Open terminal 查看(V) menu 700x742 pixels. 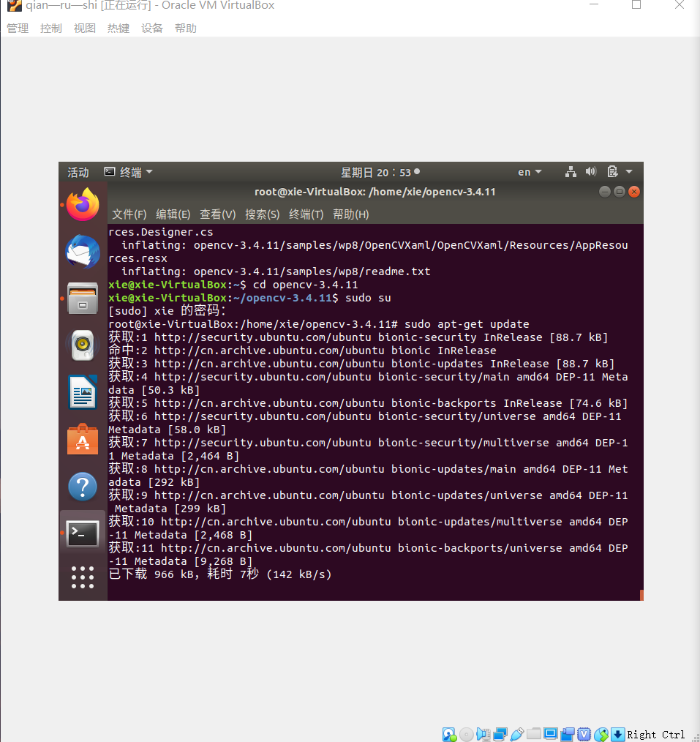[x=217, y=214]
